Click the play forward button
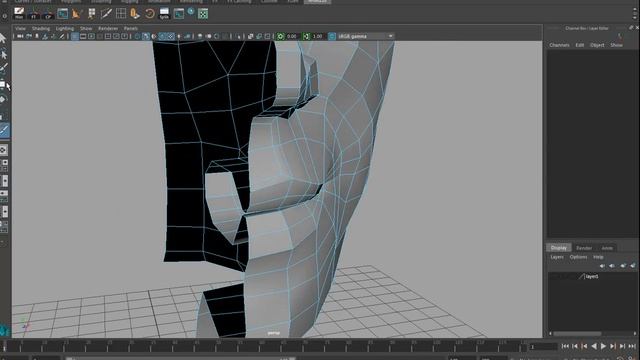This screenshot has height=360, width=640. point(603,346)
